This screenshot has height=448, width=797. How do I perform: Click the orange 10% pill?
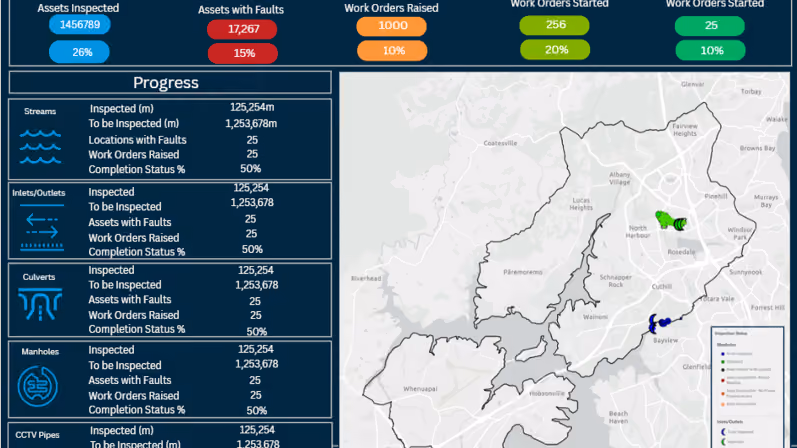point(392,51)
